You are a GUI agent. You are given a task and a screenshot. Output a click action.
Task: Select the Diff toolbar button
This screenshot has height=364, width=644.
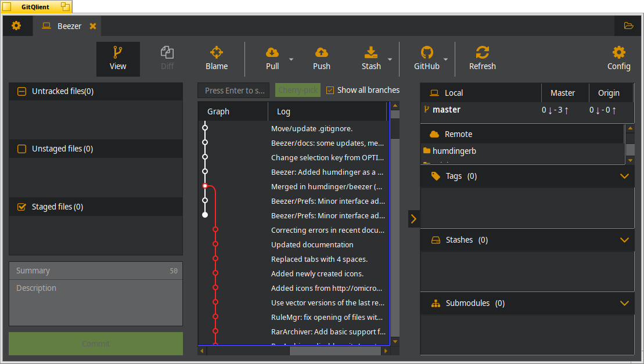(167, 59)
